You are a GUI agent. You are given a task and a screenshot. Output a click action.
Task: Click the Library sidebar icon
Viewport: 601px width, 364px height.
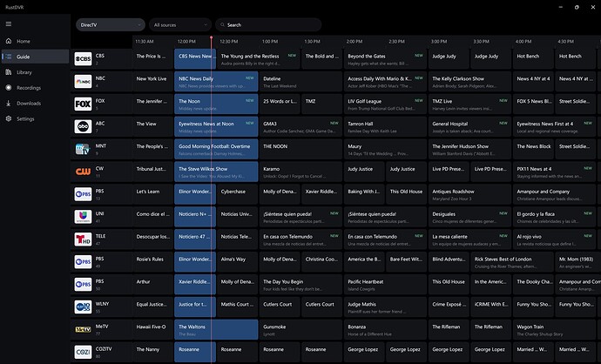9,72
